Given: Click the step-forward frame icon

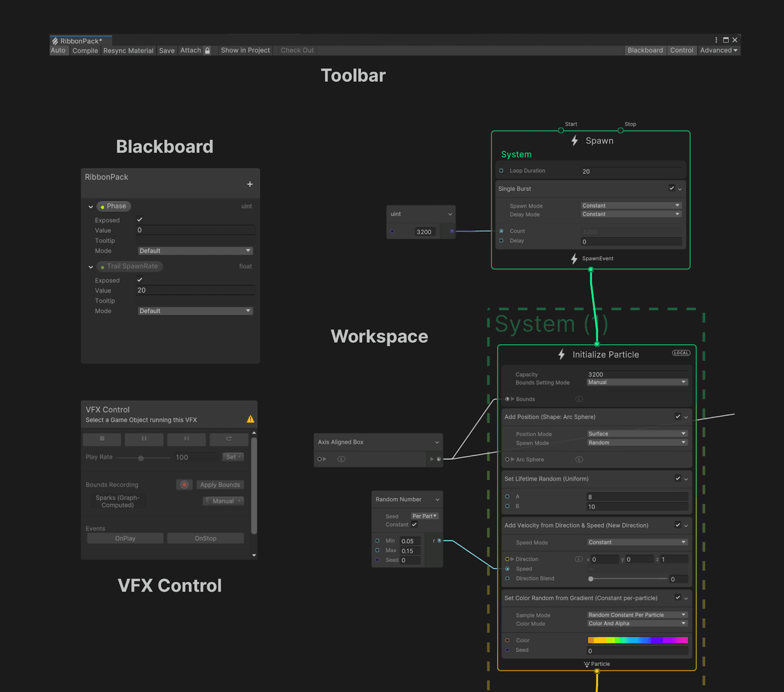Looking at the screenshot, I should pyautogui.click(x=186, y=439).
